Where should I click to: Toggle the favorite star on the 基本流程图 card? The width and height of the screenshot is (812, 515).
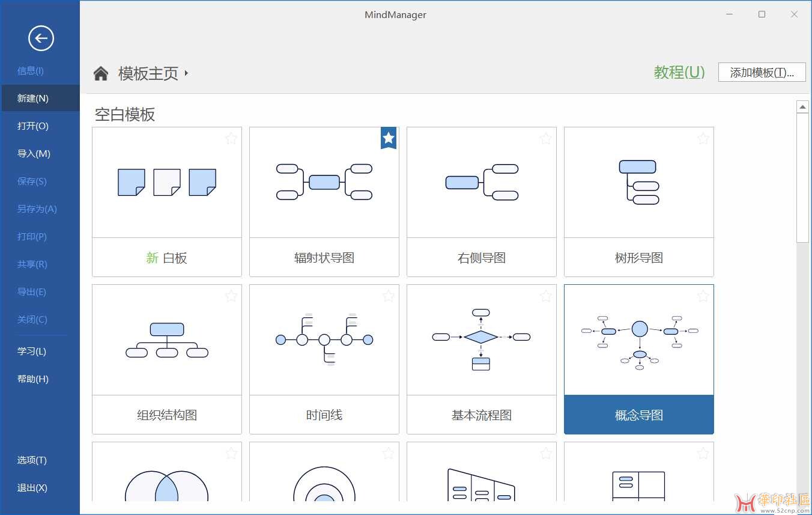tap(546, 296)
